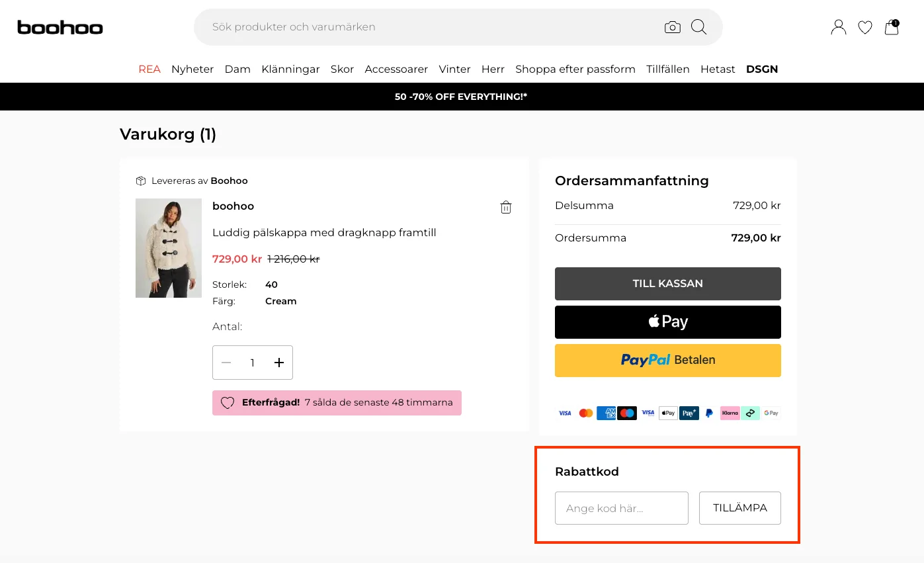924x563 pixels.
Task: Pay with Apple Pay button
Action: point(667,322)
